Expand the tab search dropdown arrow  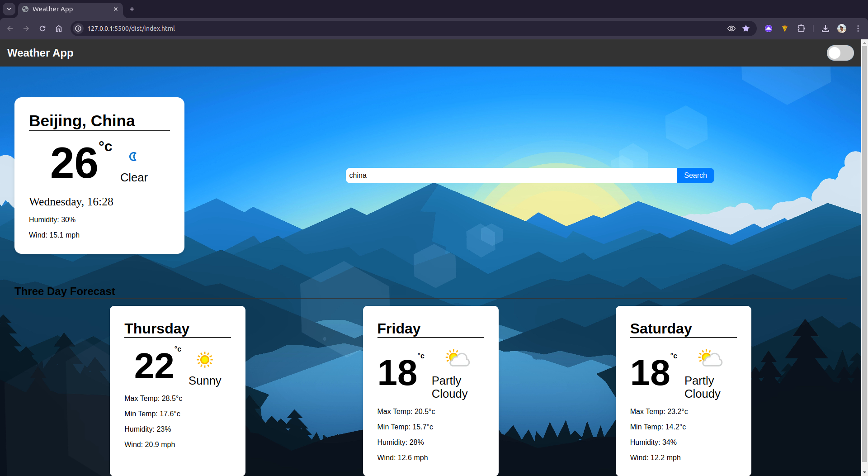click(9, 9)
